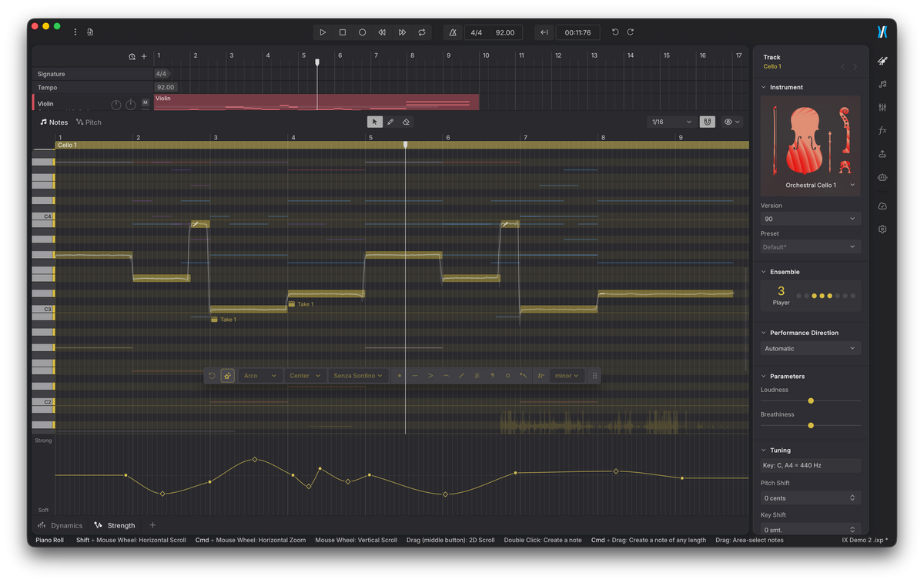Select the Strength tab
The height and width of the screenshot is (583, 924).
pos(115,525)
